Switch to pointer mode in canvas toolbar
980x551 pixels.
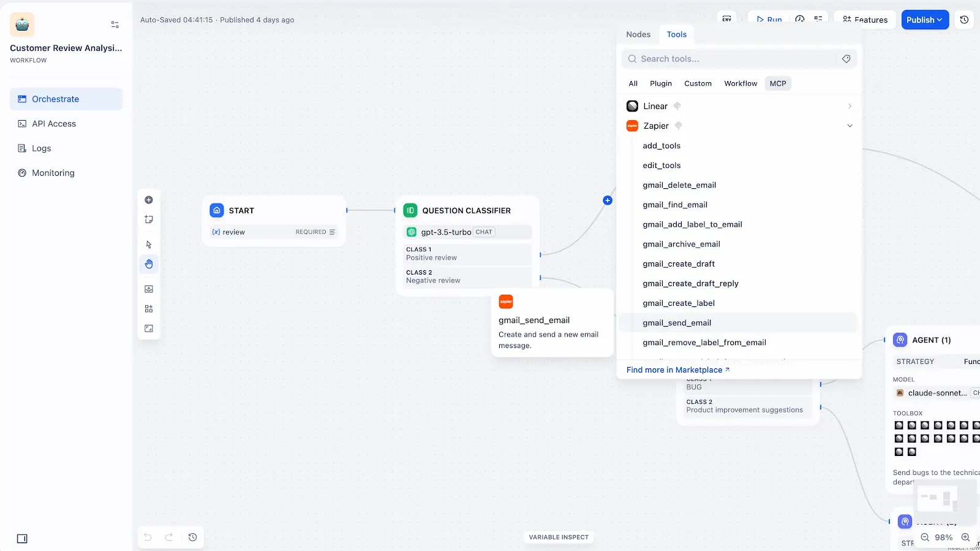tap(149, 245)
